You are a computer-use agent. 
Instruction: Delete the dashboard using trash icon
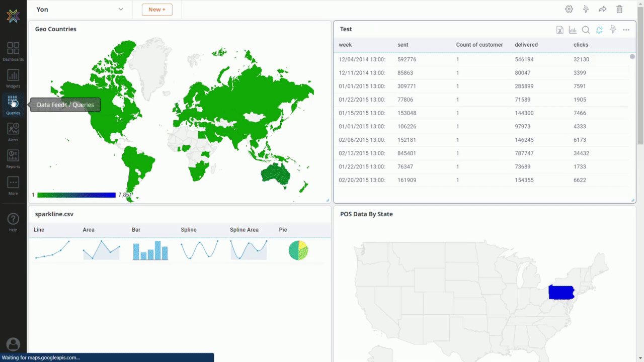click(x=619, y=9)
